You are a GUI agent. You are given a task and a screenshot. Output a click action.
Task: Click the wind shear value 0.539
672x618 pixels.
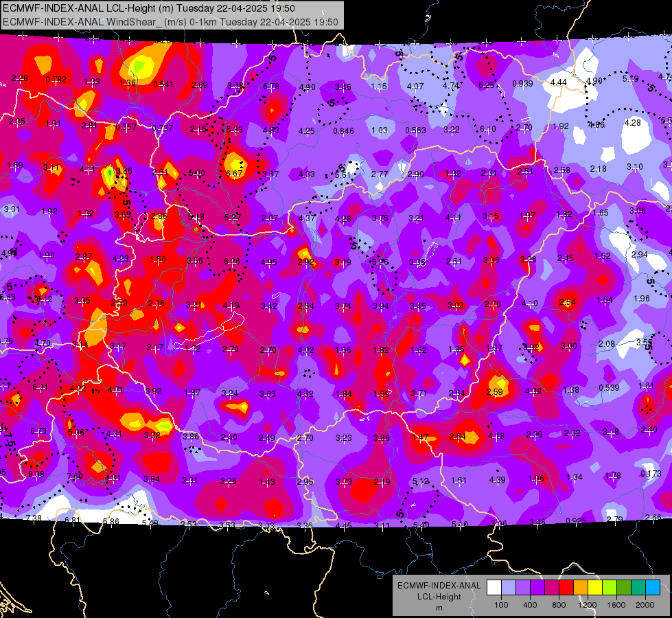(609, 388)
